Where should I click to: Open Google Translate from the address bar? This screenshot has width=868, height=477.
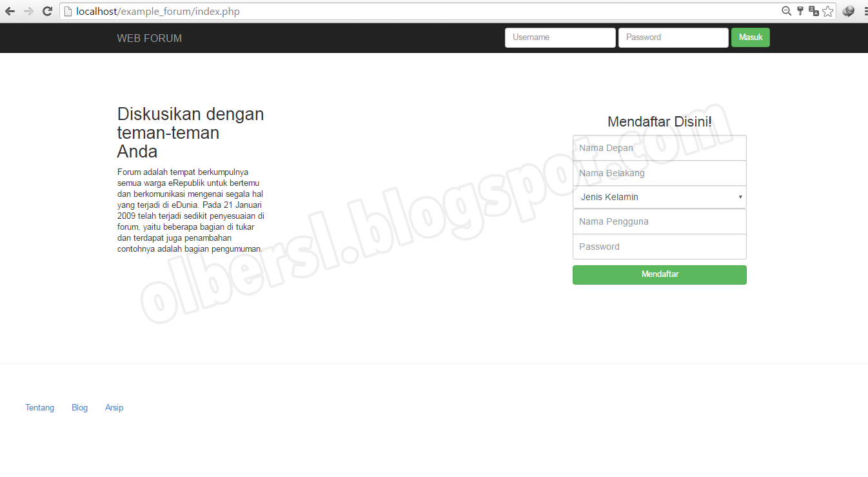click(x=814, y=11)
